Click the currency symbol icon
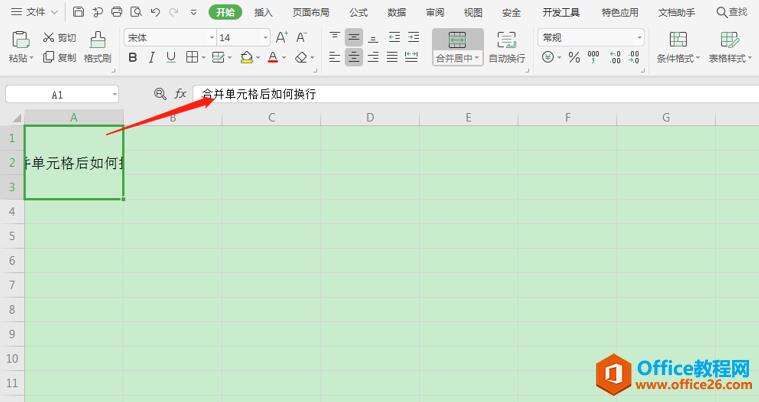Viewport: 759px width, 402px height. pyautogui.click(x=547, y=57)
